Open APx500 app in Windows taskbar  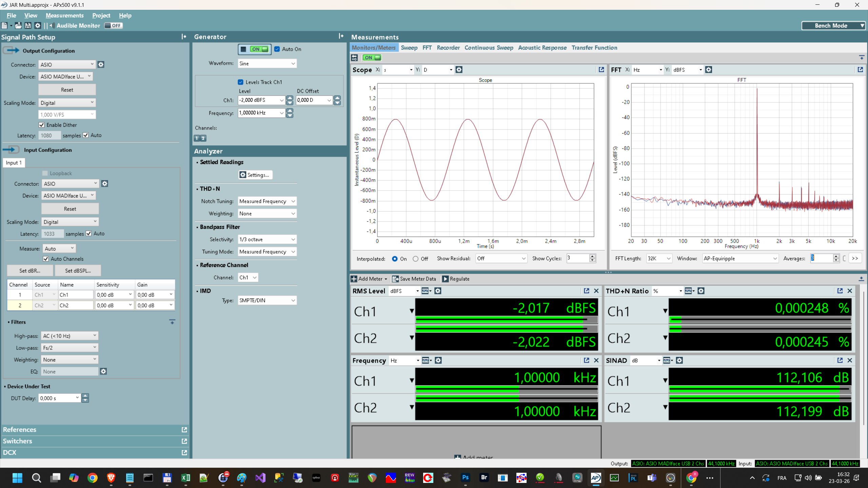(596, 478)
